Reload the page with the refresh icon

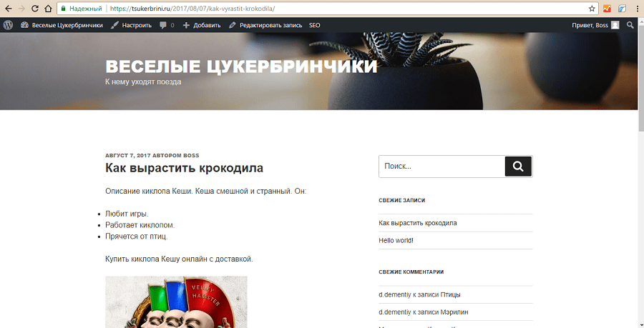pos(35,8)
